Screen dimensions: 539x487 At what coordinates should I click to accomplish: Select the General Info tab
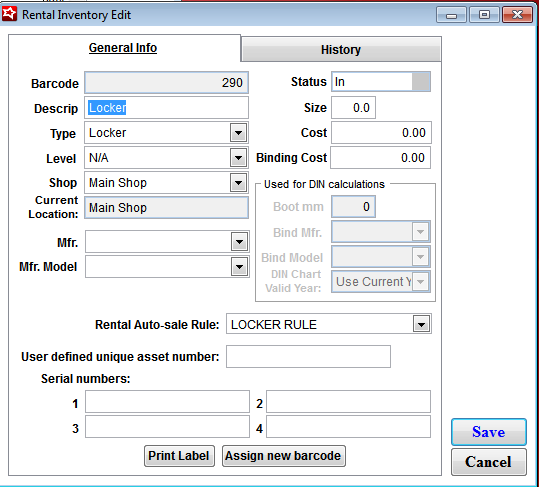(x=123, y=48)
